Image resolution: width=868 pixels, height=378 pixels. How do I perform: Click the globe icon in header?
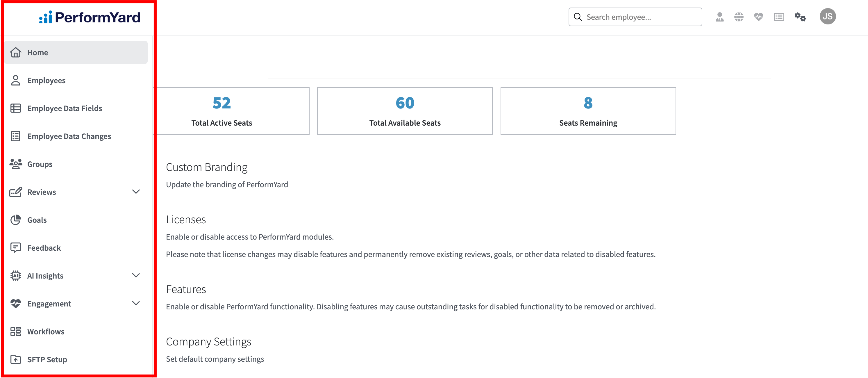coord(739,17)
